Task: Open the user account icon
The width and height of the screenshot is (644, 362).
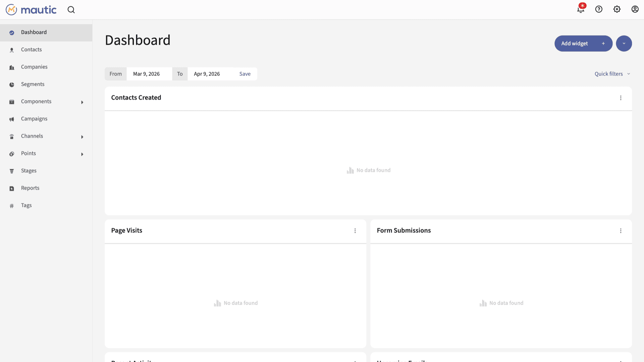Action: pos(635,9)
